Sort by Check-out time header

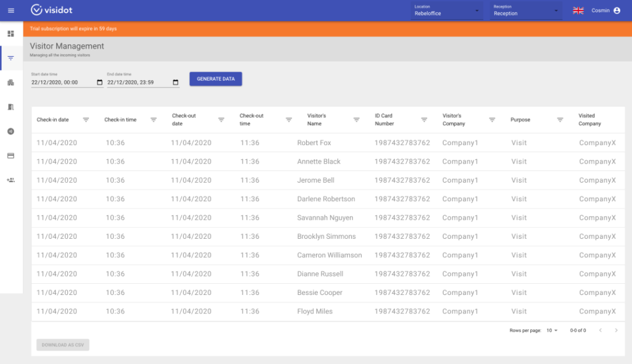252,120
